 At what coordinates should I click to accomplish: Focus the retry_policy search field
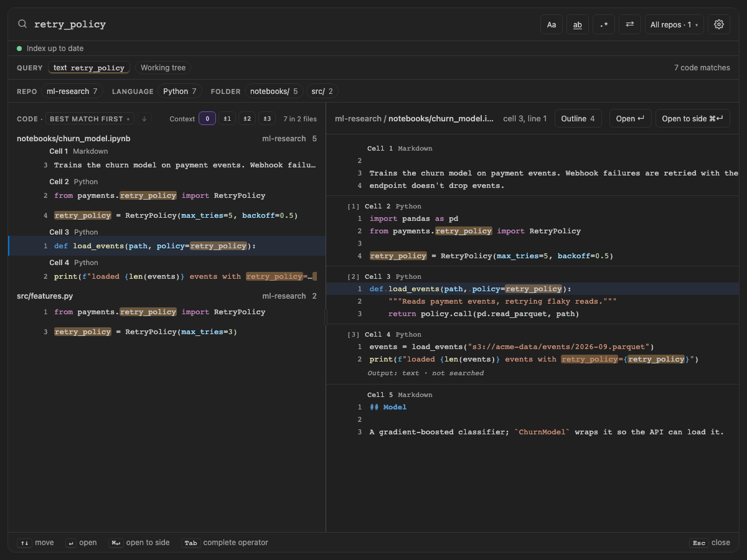coord(283,24)
